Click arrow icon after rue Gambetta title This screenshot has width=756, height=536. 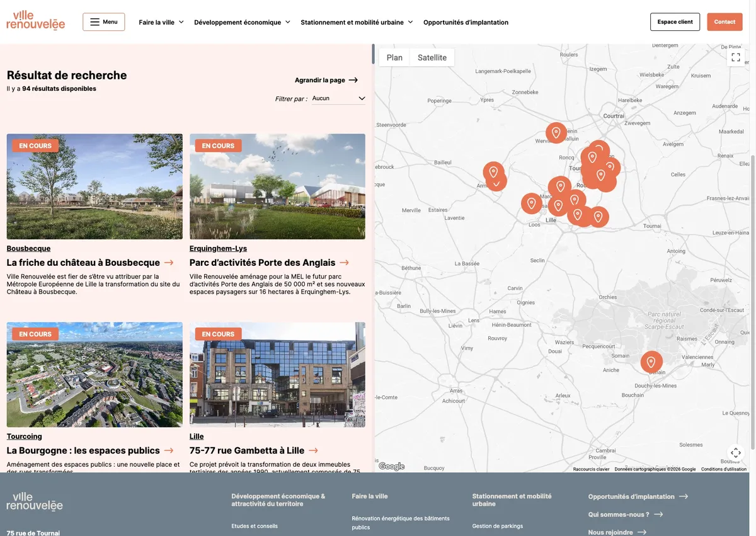coord(313,450)
